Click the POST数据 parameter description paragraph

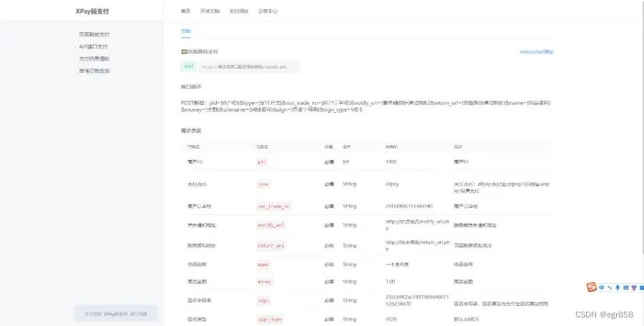(366, 107)
